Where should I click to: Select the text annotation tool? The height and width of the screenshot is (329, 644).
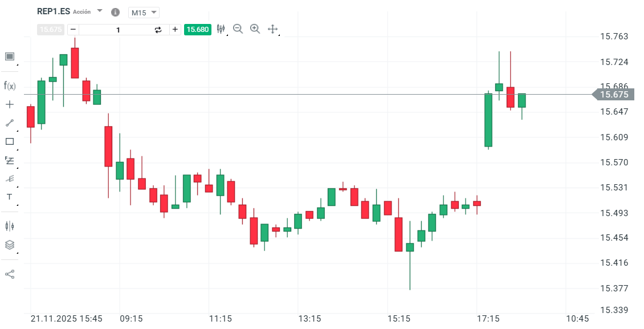[9, 197]
